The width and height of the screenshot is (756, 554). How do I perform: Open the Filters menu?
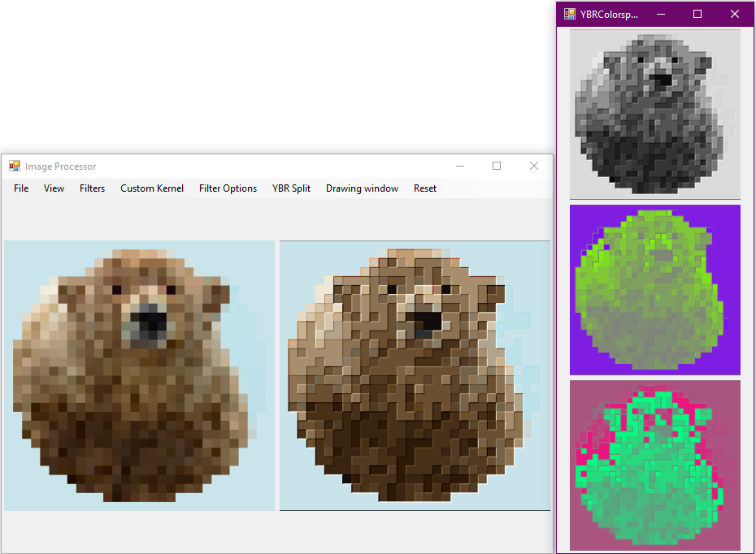tap(92, 188)
